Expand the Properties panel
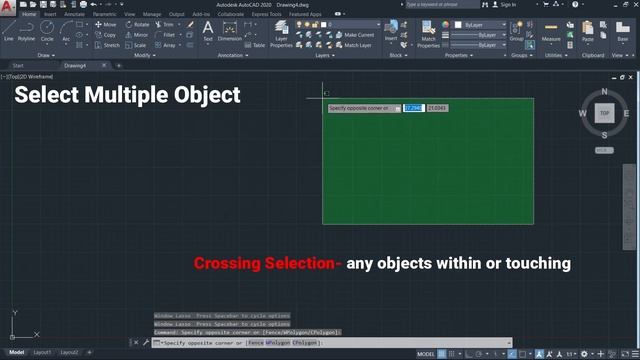640x360 pixels. 459,55
